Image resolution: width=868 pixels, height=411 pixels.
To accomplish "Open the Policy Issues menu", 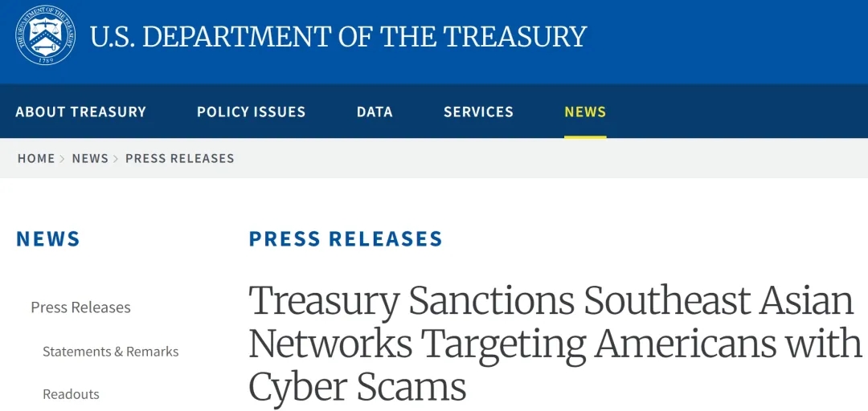I will (x=251, y=112).
